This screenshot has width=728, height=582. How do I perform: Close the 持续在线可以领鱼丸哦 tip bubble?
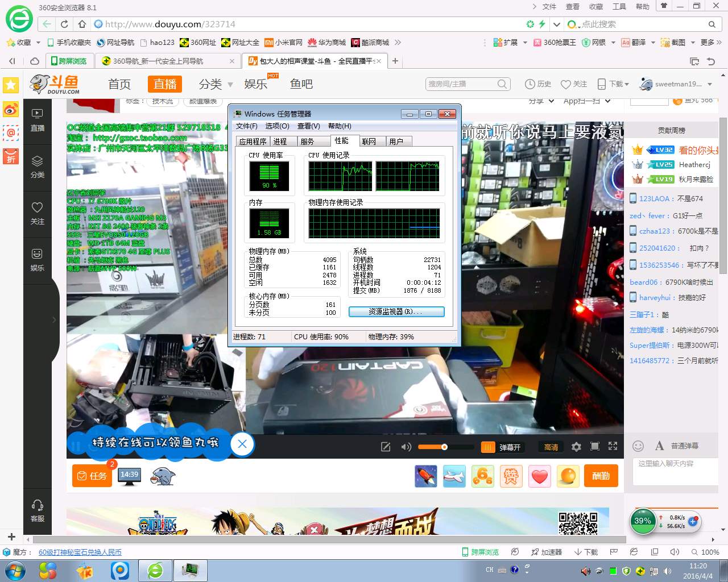pos(242,444)
